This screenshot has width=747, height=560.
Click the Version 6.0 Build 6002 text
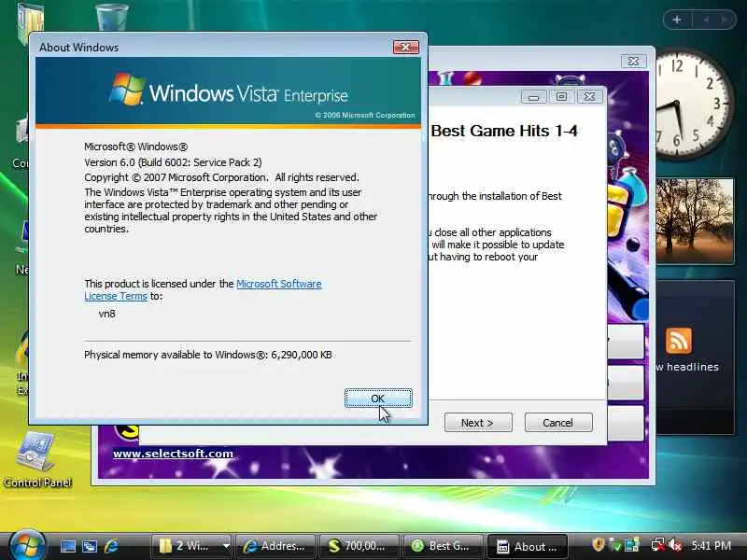point(173,162)
